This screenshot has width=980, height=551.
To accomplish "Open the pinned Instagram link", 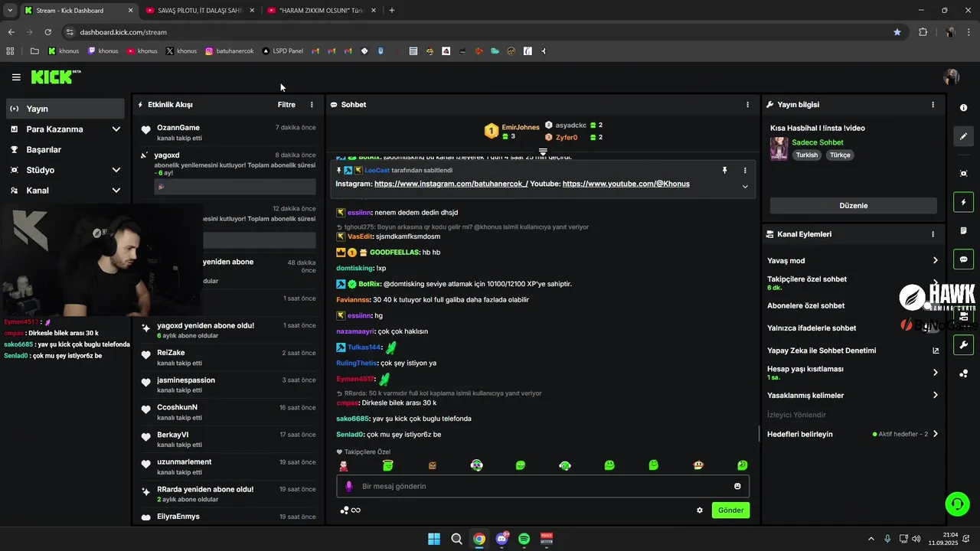I will click(451, 184).
